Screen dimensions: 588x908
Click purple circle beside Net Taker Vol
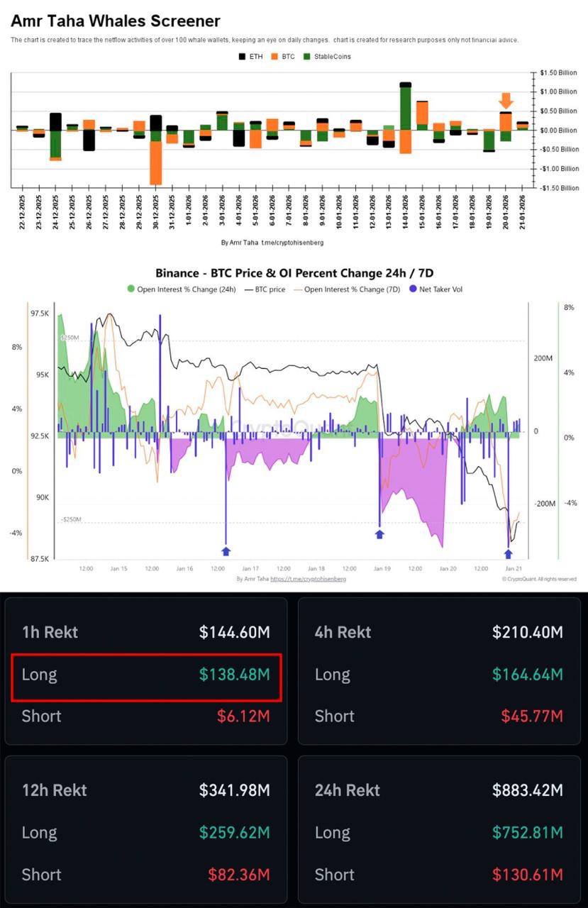[413, 289]
